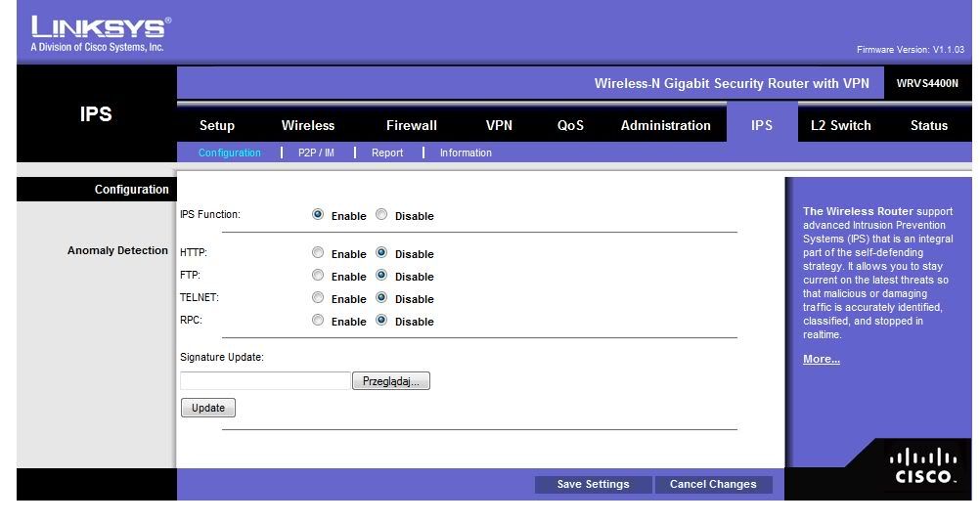Enable TELNET anomaly detection
Viewport: 980px width, 523px height.
point(318,298)
